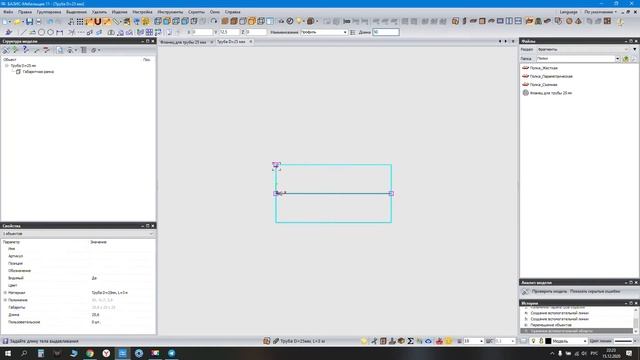Click the red magnet U snap icon
The width and height of the screenshot is (640, 360).
coord(98,22)
